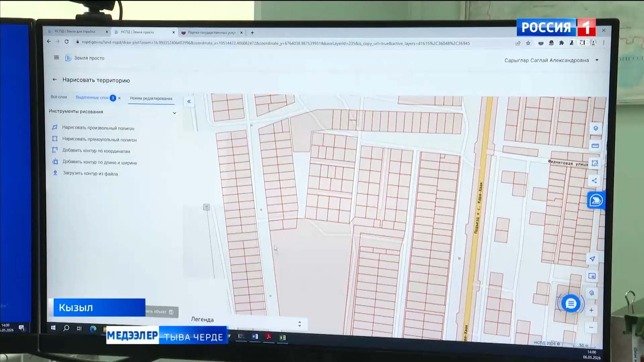
Task: Click the browser back arrow
Action: click(x=49, y=42)
